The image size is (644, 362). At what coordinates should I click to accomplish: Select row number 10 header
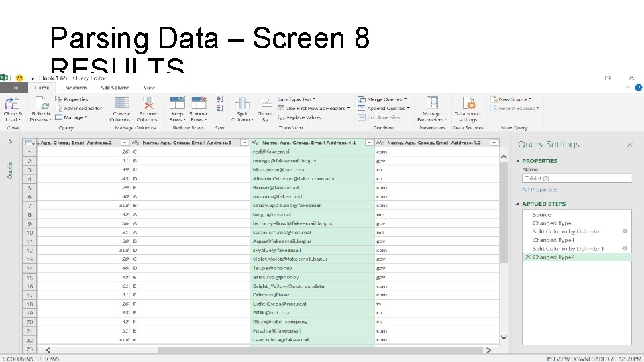[30, 233]
